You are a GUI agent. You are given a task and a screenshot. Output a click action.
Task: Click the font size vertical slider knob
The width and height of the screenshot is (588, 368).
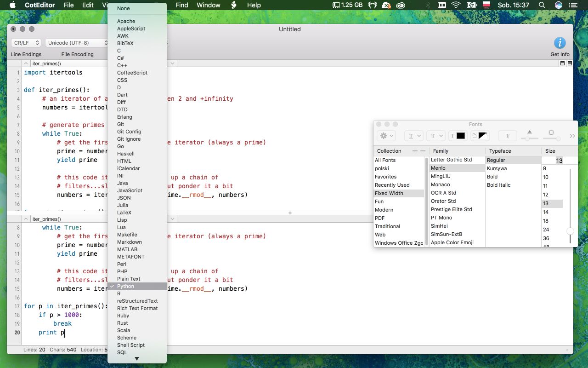(x=570, y=231)
